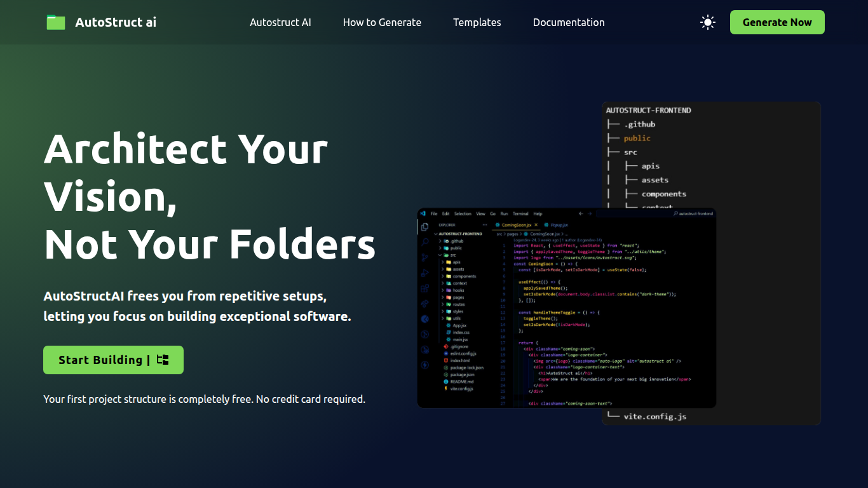Viewport: 868px width, 488px height.
Task: Open the Terminal menu in VS Code
Action: click(x=520, y=213)
